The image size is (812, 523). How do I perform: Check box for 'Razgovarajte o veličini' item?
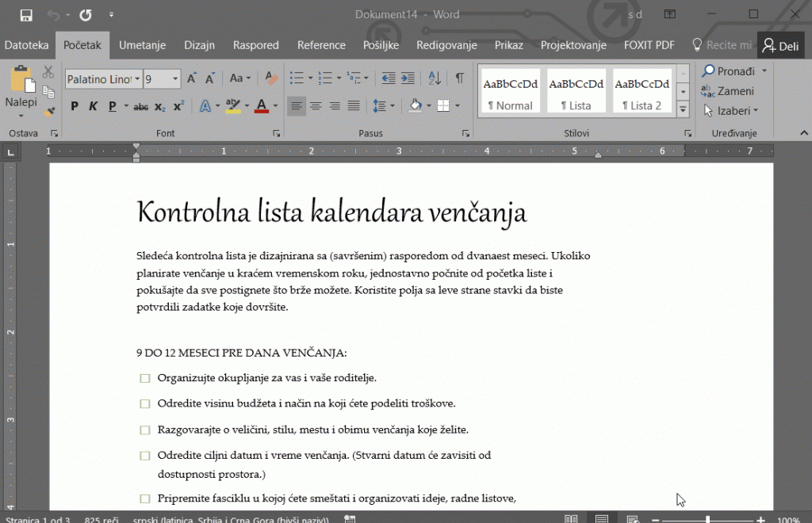145,429
